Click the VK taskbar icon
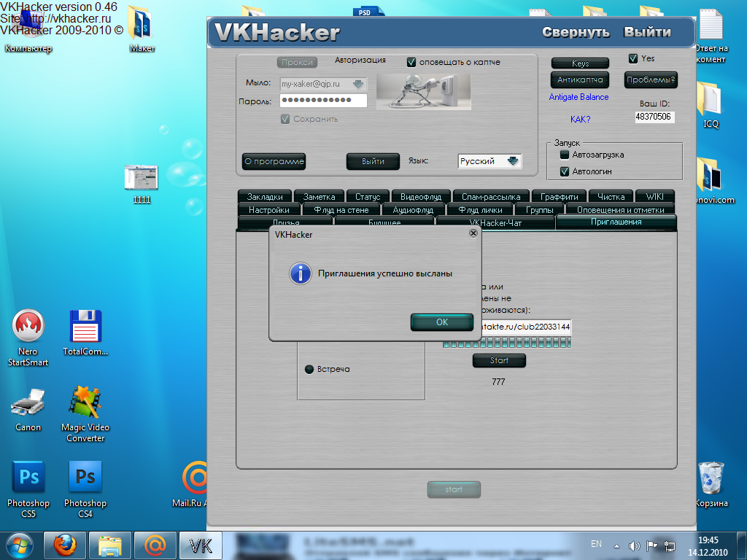 [x=200, y=545]
